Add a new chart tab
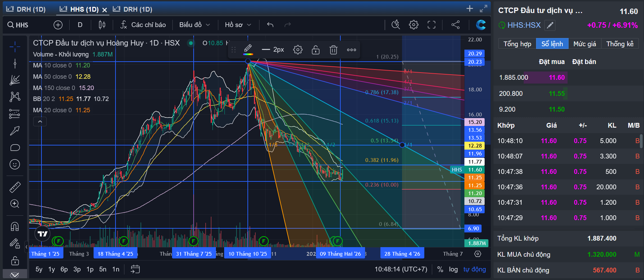Screen dimensions: 644x280 (x=470, y=9)
